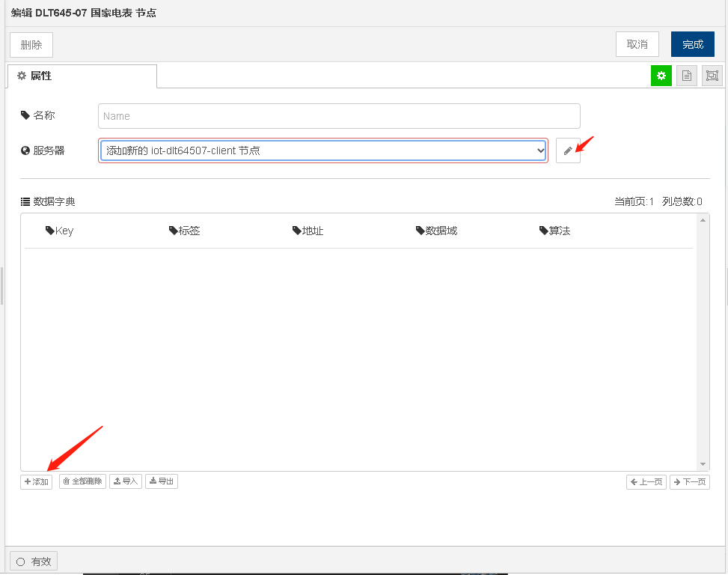Image resolution: width=728 pixels, height=575 pixels.
Task: Click the 数据域 column header
Action: [436, 231]
